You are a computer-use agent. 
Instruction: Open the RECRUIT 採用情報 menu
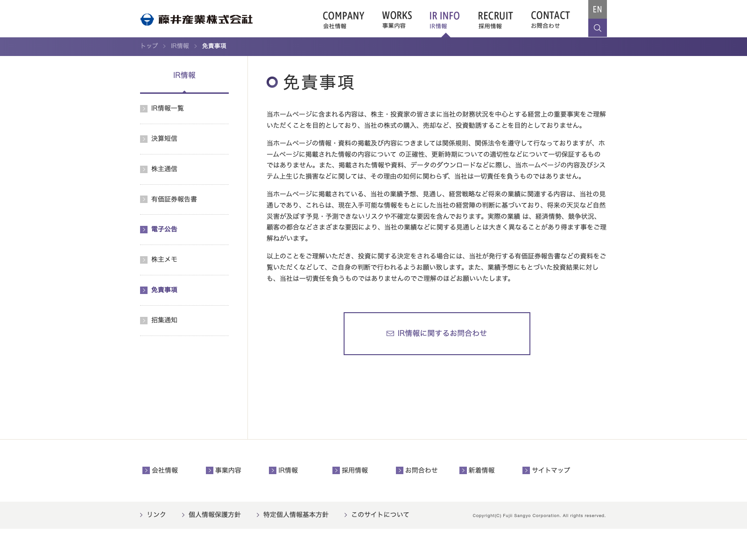495,20
